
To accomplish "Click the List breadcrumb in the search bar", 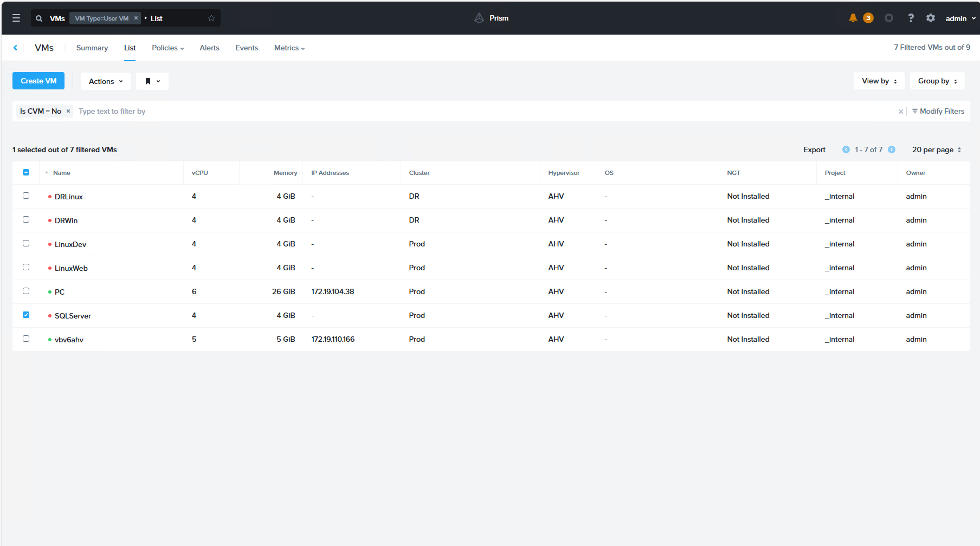I will [x=157, y=18].
